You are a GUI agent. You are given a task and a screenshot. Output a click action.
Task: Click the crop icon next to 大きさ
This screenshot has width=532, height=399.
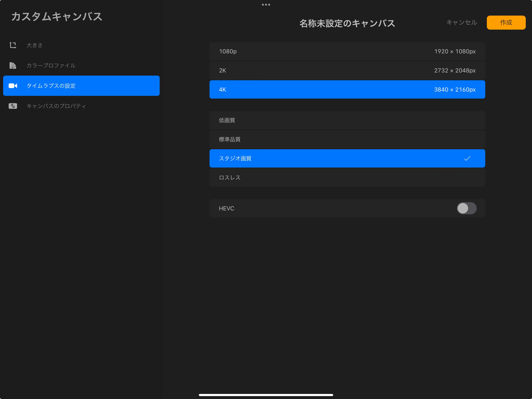pyautogui.click(x=13, y=45)
